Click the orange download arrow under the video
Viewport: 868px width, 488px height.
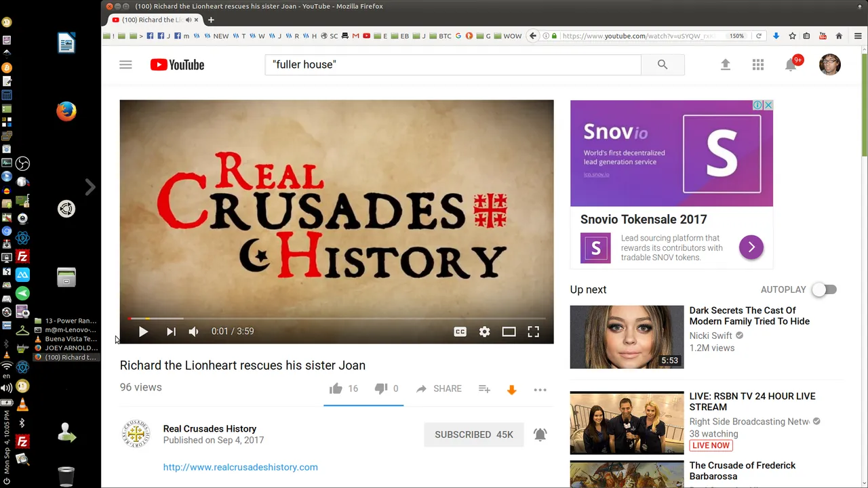click(x=512, y=389)
